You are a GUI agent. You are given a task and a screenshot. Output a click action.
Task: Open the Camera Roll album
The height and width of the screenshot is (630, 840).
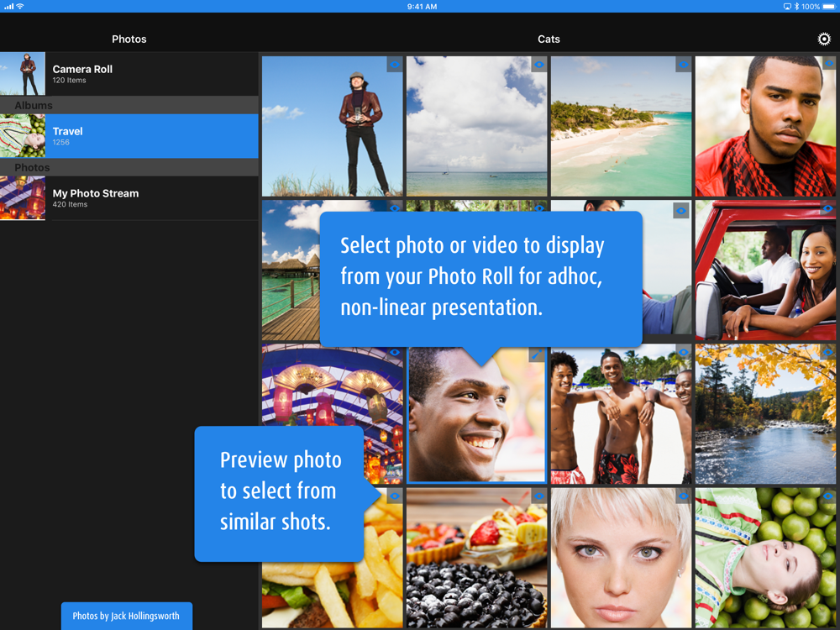pyautogui.click(x=129, y=74)
